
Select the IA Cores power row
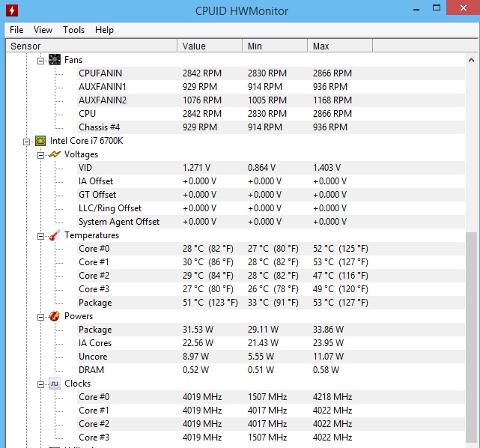tap(271, 343)
